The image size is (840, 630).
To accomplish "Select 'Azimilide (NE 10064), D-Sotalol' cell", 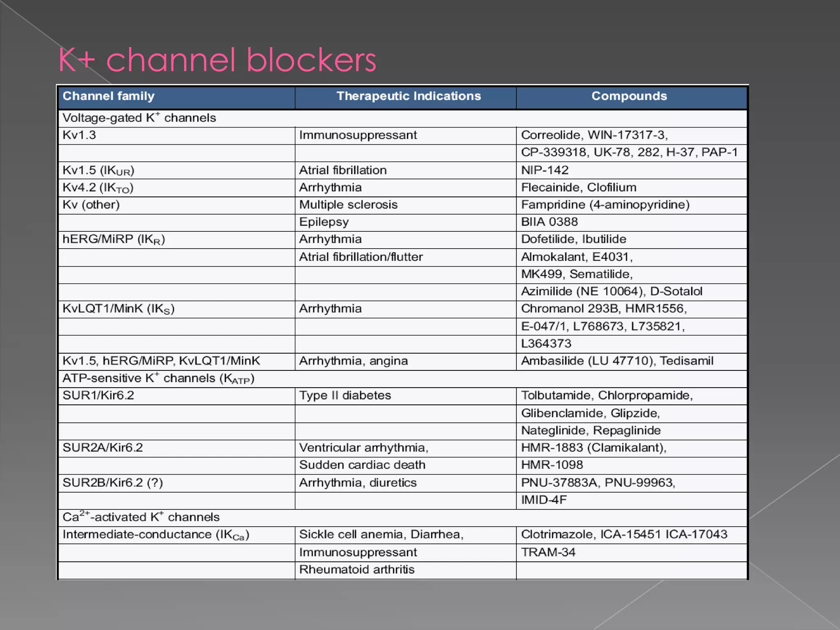I will pyautogui.click(x=632, y=292).
